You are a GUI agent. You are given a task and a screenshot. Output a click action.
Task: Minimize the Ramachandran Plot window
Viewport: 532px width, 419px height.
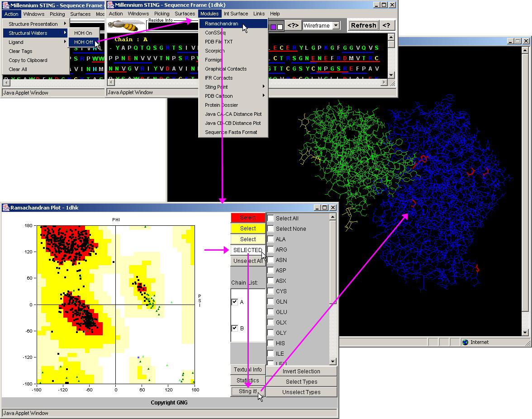[x=318, y=208]
